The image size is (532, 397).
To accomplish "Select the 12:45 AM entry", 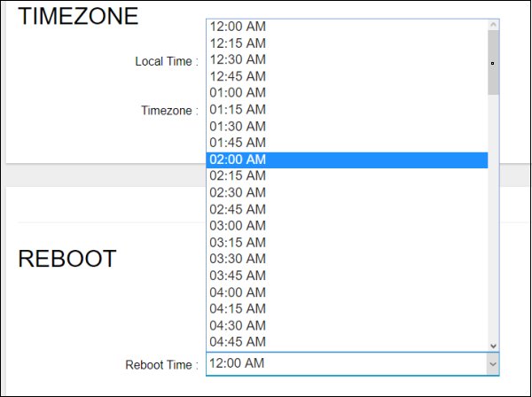I will click(347, 76).
